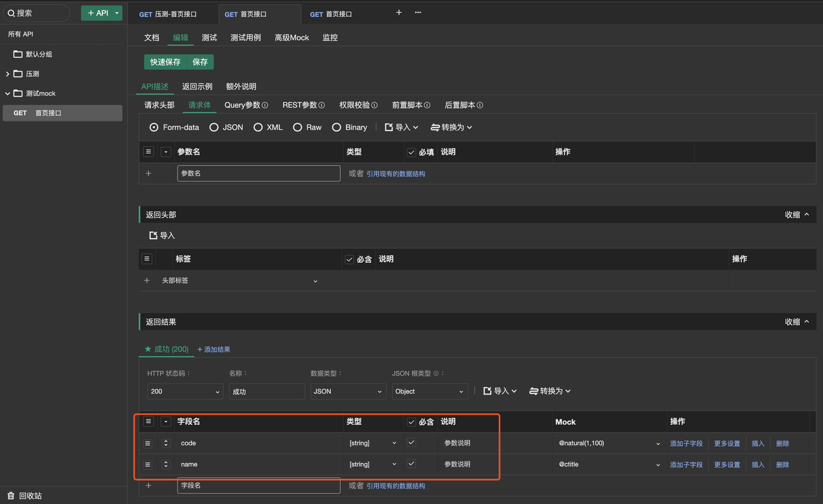Open the request body 转换为 dropdown
This screenshot has height=504, width=823.
point(451,127)
